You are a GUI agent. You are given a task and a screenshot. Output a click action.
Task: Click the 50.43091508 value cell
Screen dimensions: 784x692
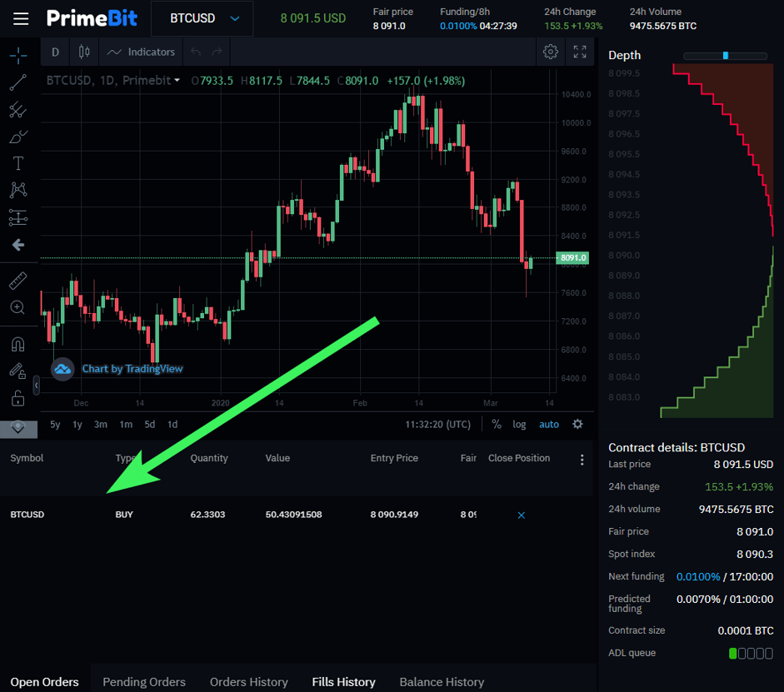pyautogui.click(x=293, y=515)
